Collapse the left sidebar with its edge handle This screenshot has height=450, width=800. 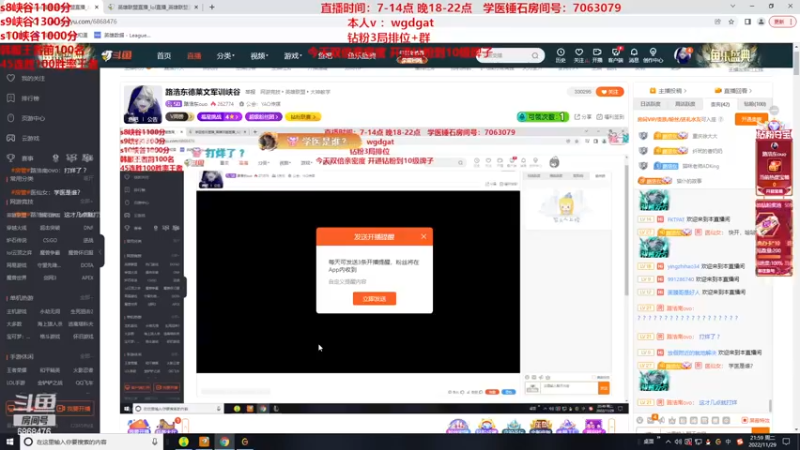click(102, 251)
